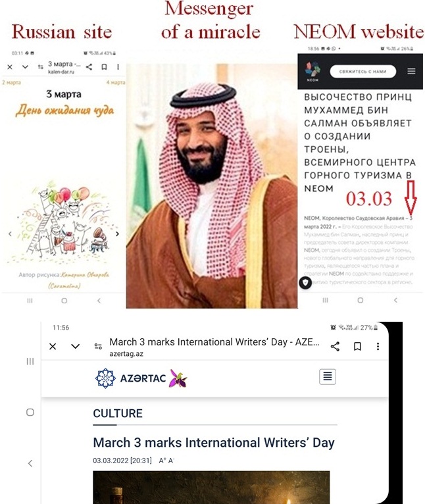Open the NEOM hamburger menu
Screen dimensions: 425x504
pyautogui.click(x=411, y=71)
